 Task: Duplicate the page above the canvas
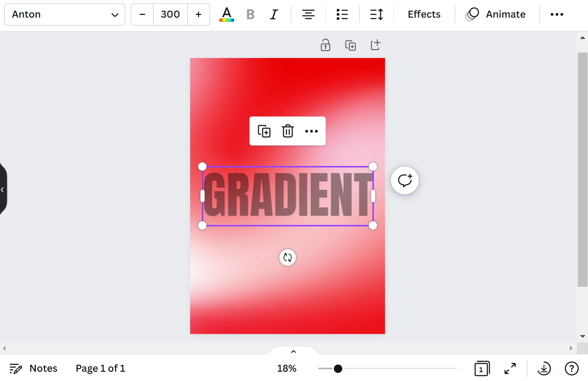(351, 45)
